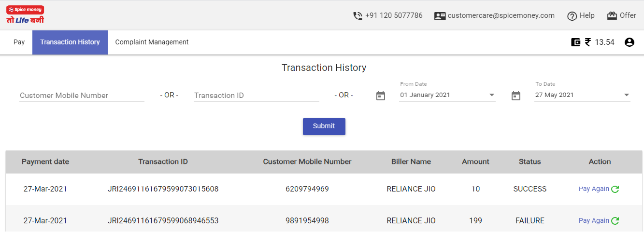Click the SUCCESS status cell
This screenshot has height=232, width=644.
click(x=530, y=189)
